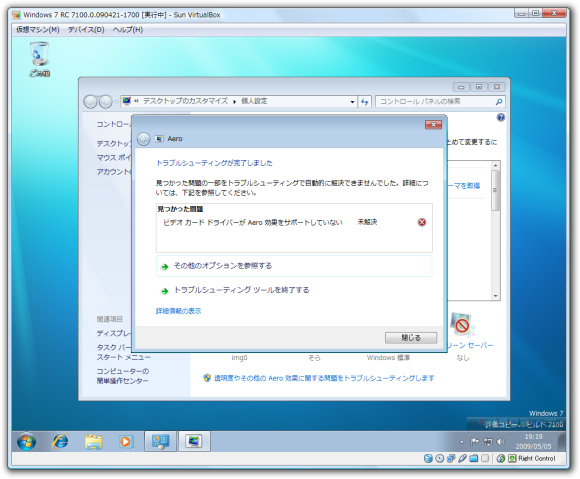Close the Aero troubleshooter with the red X
Viewport: 580px width, 479px height.
tap(433, 125)
